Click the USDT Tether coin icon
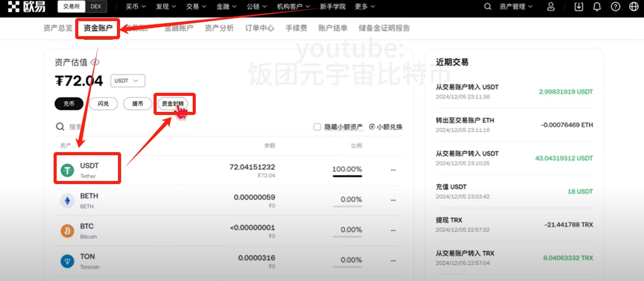Image resolution: width=644 pixels, height=281 pixels. pyautogui.click(x=67, y=171)
